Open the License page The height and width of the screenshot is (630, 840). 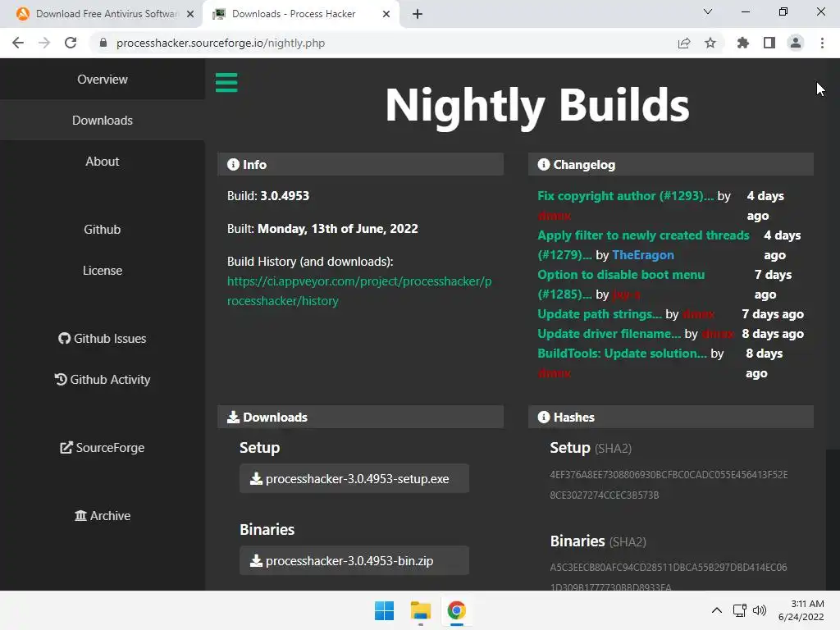click(x=103, y=271)
